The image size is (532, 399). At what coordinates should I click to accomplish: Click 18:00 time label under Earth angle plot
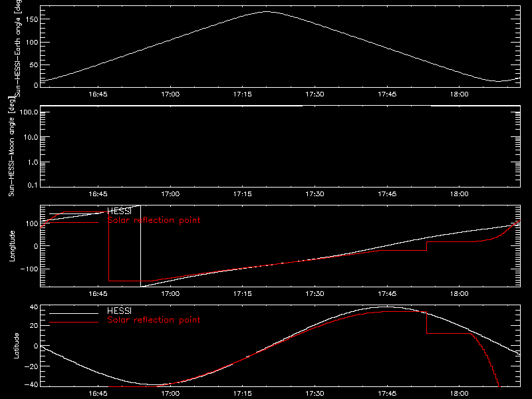pos(460,94)
